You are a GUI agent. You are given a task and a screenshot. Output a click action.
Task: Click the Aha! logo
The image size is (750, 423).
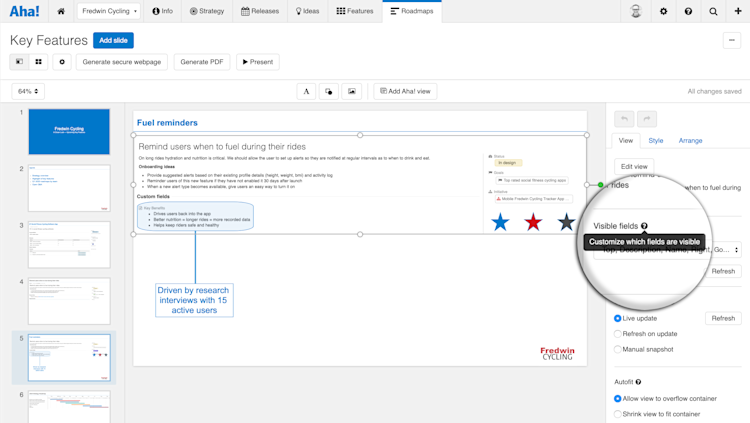(24, 11)
